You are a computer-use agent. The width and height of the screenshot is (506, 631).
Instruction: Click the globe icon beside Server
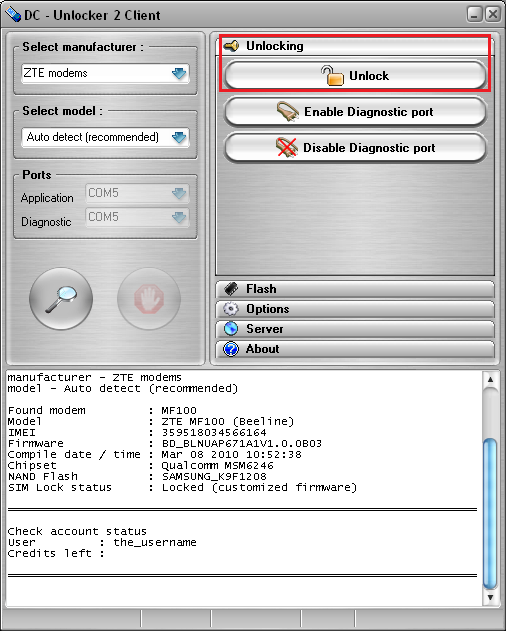coord(231,329)
